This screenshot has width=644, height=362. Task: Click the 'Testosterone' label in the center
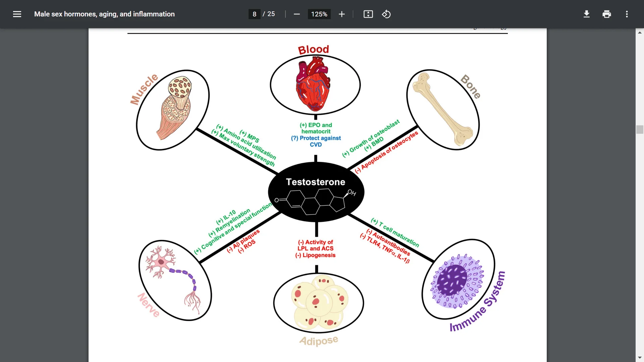315,182
